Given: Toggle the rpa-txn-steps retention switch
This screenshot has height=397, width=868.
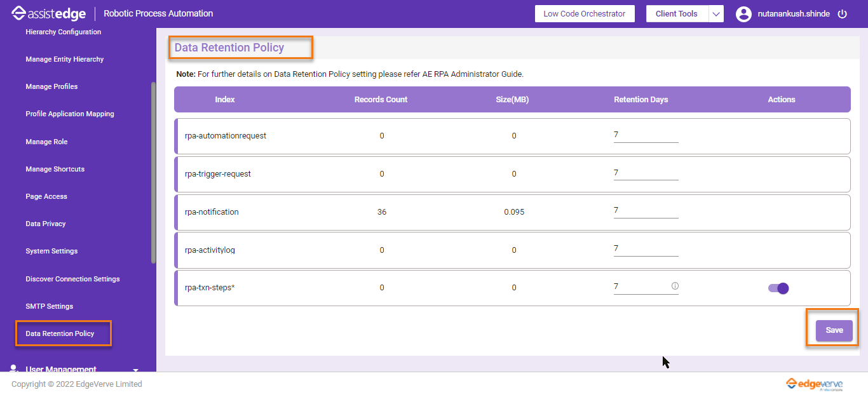Looking at the screenshot, I should (x=778, y=288).
